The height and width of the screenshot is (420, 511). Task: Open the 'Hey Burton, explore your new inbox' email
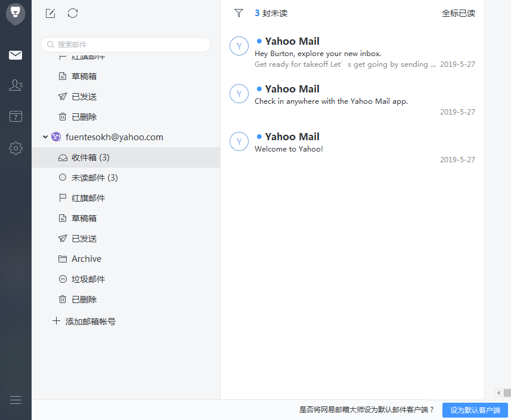[352, 52]
